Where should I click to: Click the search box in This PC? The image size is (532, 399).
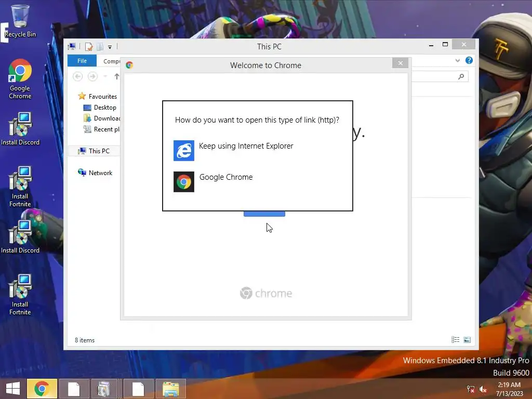click(x=440, y=76)
